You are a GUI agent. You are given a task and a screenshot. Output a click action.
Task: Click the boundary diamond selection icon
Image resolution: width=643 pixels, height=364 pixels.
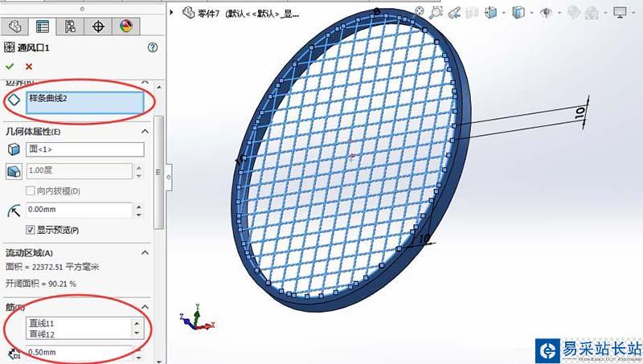(x=14, y=100)
